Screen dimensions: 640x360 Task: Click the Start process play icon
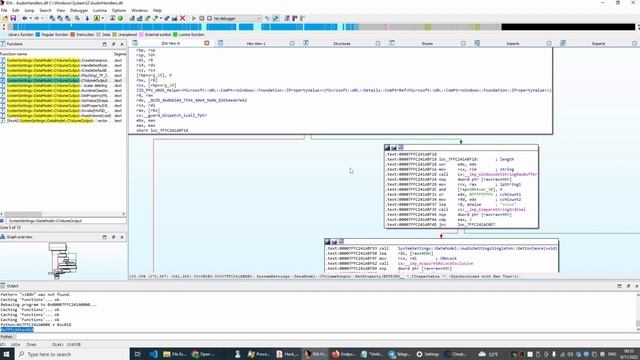click(194, 18)
